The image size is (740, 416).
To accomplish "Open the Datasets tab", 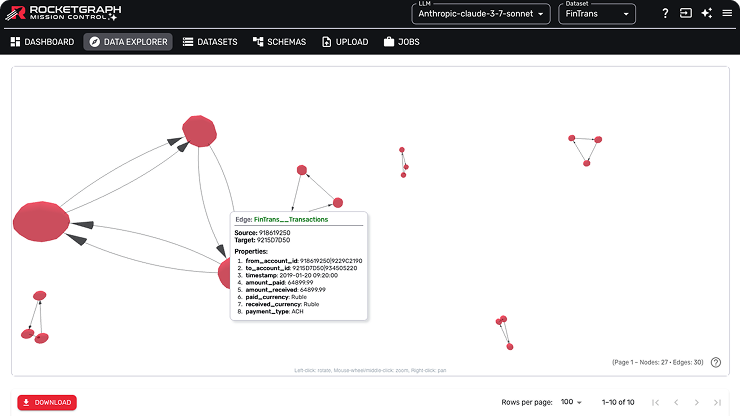I will tap(210, 42).
